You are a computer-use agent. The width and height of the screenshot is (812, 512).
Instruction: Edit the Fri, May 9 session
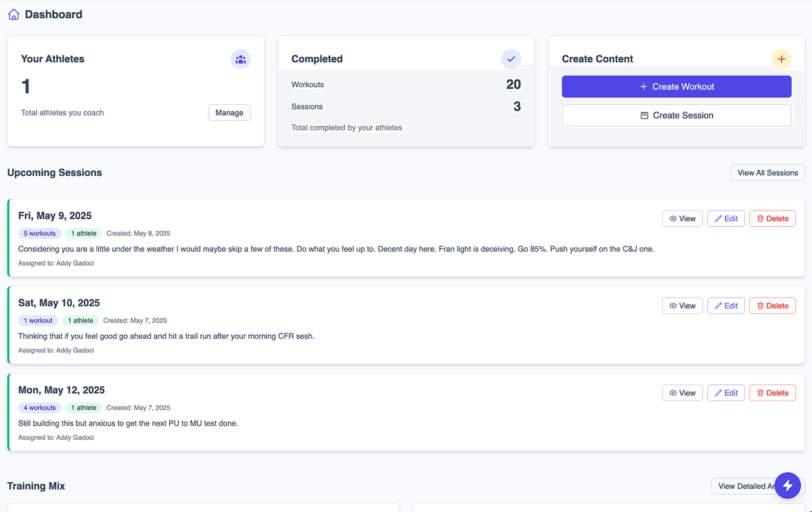(x=726, y=218)
